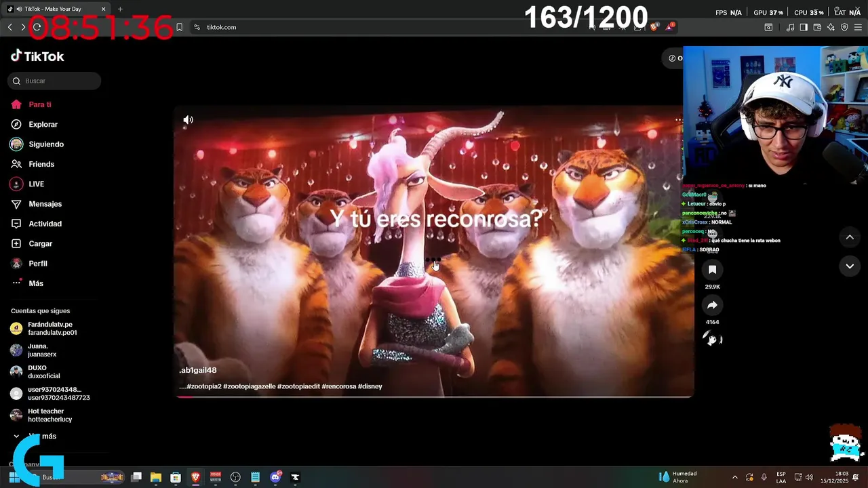Viewport: 868px width, 488px height.
Task: Bookmark this page in the browser toolbar
Action: [180, 27]
